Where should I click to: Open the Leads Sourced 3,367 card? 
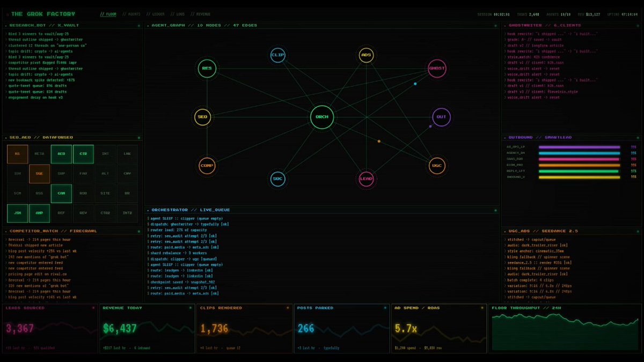tap(50, 328)
